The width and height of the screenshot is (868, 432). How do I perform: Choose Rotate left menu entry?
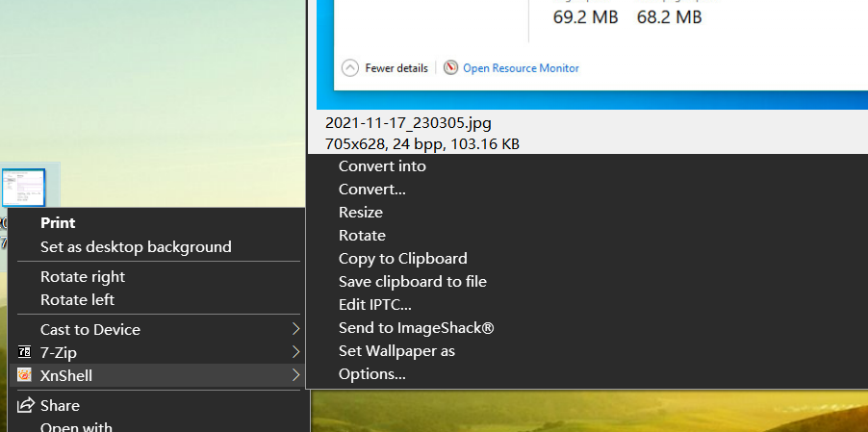click(x=77, y=299)
